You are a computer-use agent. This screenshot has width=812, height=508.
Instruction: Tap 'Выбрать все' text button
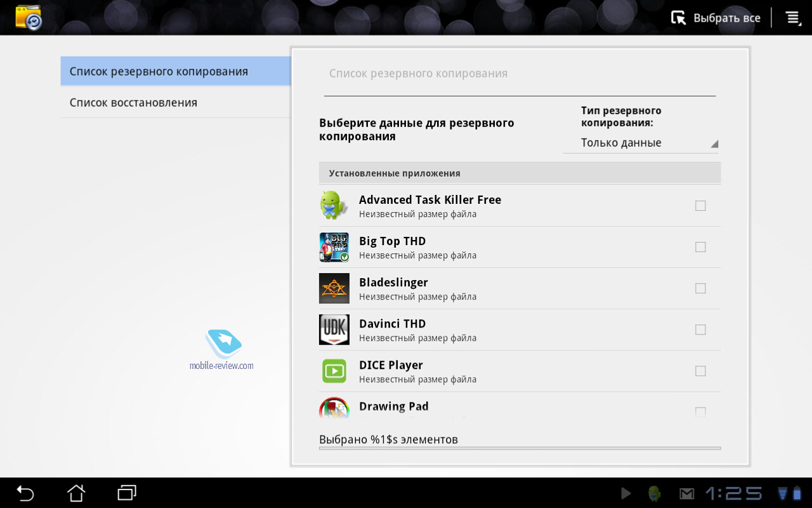click(x=726, y=18)
